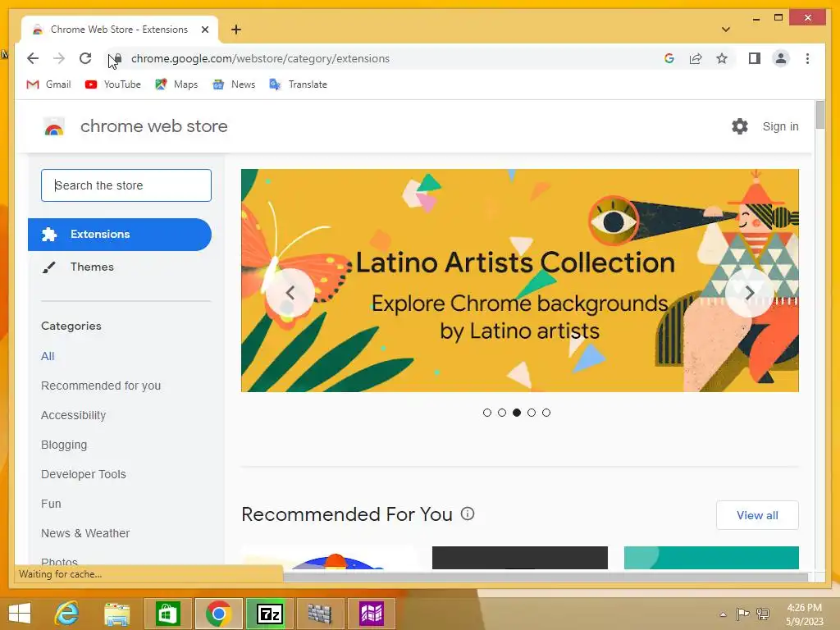Show next carousel banner
The height and width of the screenshot is (630, 840).
750,293
